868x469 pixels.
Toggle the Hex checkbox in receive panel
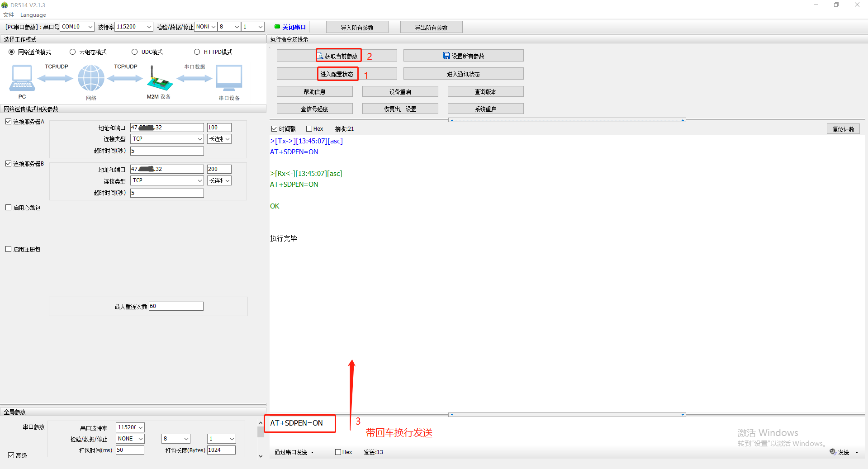309,129
